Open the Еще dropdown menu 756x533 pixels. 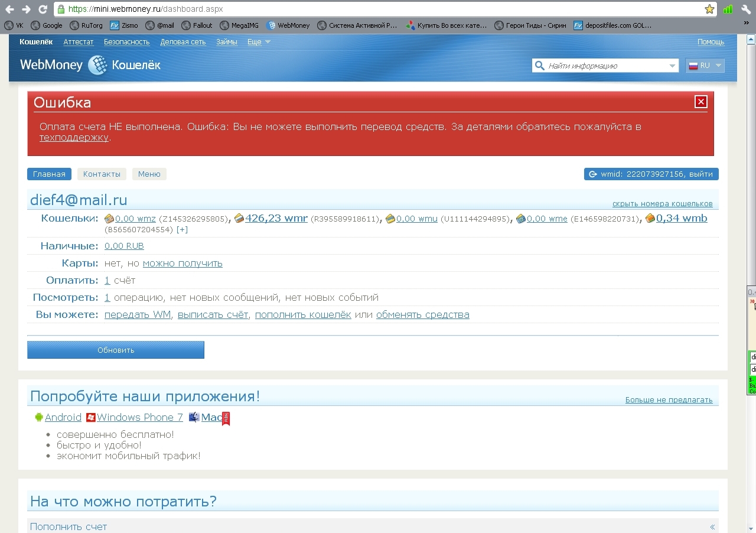point(259,42)
